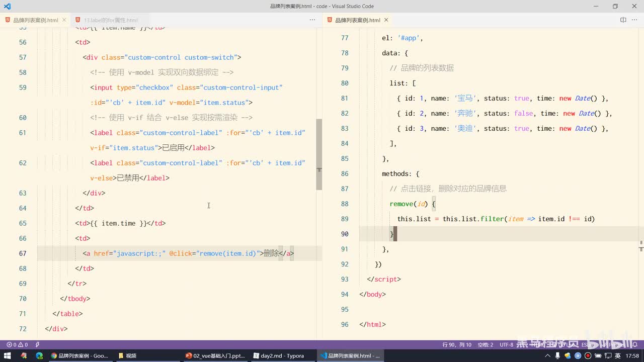Open the right editor group's more actions menu
The width and height of the screenshot is (644, 362).
click(x=634, y=20)
